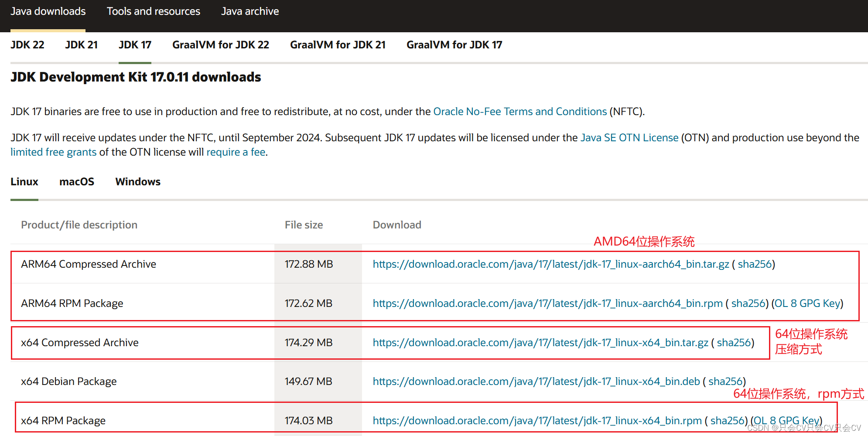Download the linux-x64_bin.tar.gz archive

click(x=540, y=343)
